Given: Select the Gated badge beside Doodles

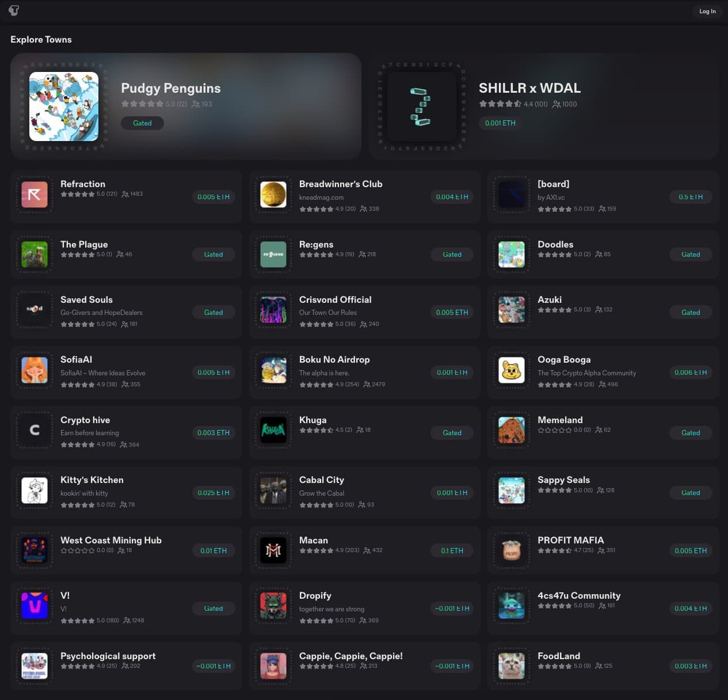Looking at the screenshot, I should click(x=690, y=254).
